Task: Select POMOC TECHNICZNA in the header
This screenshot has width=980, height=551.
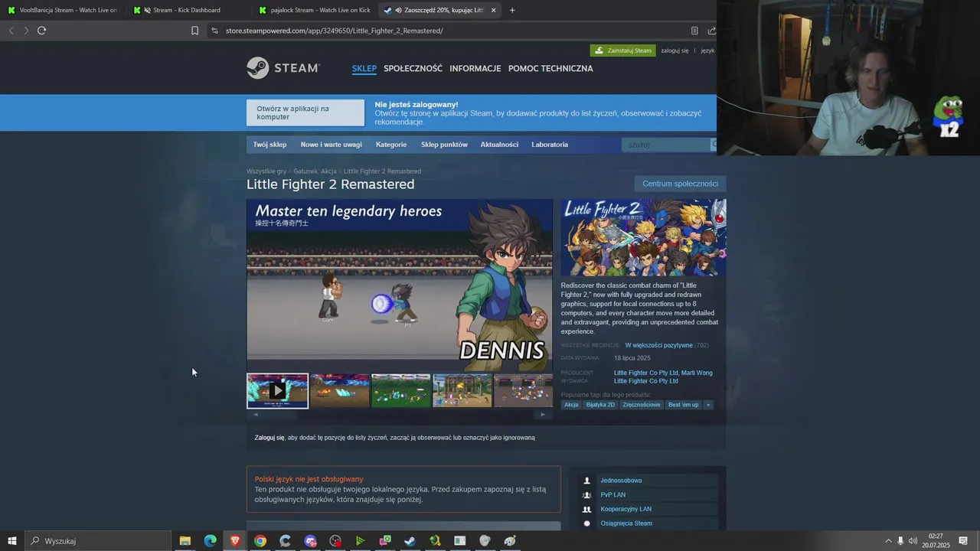Action: [550, 68]
